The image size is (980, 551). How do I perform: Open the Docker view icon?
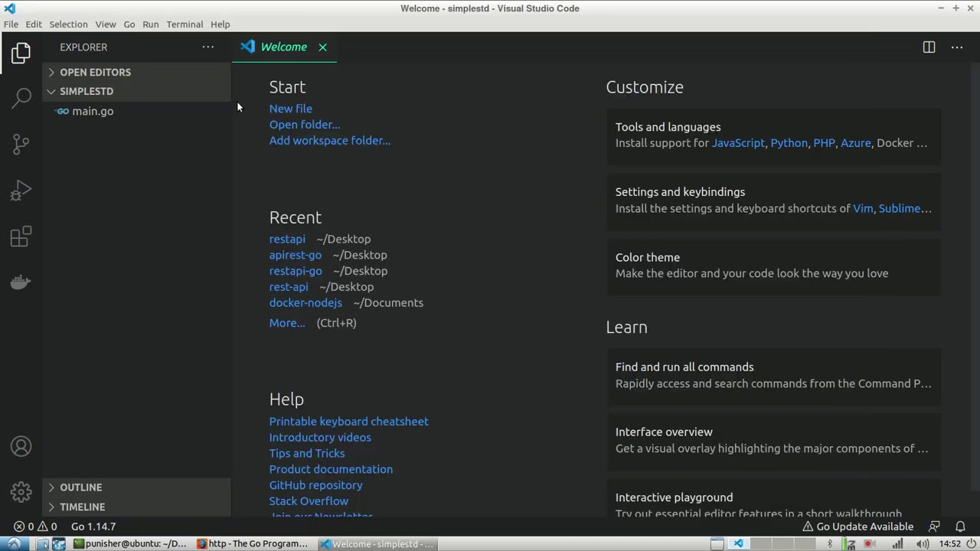point(21,282)
